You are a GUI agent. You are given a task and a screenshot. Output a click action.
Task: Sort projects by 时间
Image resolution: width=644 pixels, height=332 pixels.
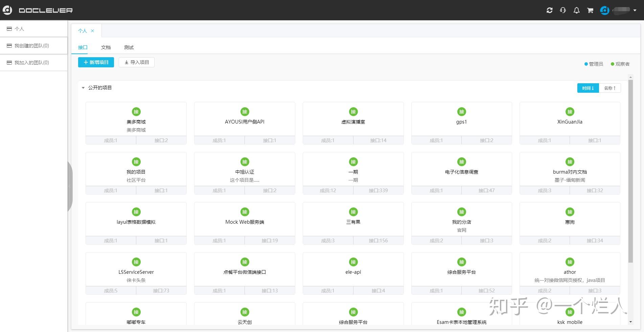[588, 88]
